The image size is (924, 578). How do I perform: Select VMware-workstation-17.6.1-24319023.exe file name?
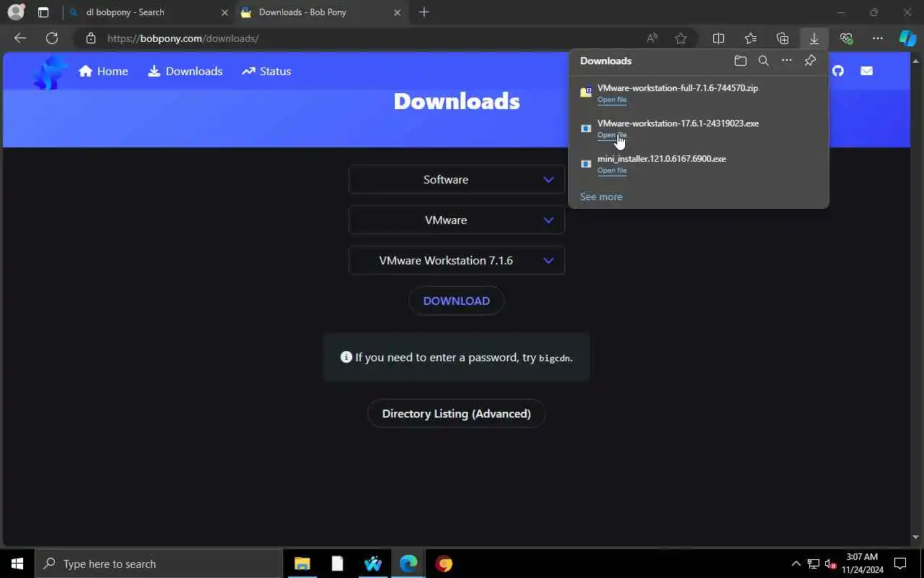[x=678, y=124]
